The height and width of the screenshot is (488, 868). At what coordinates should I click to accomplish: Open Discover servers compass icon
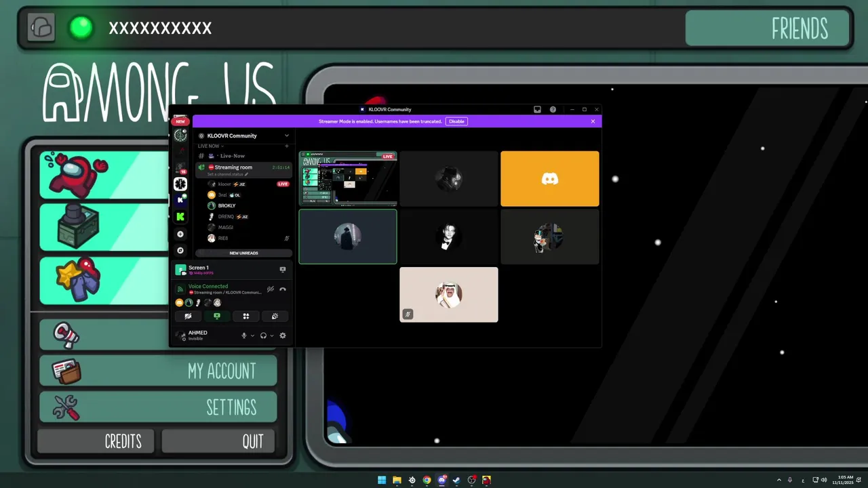pos(180,250)
